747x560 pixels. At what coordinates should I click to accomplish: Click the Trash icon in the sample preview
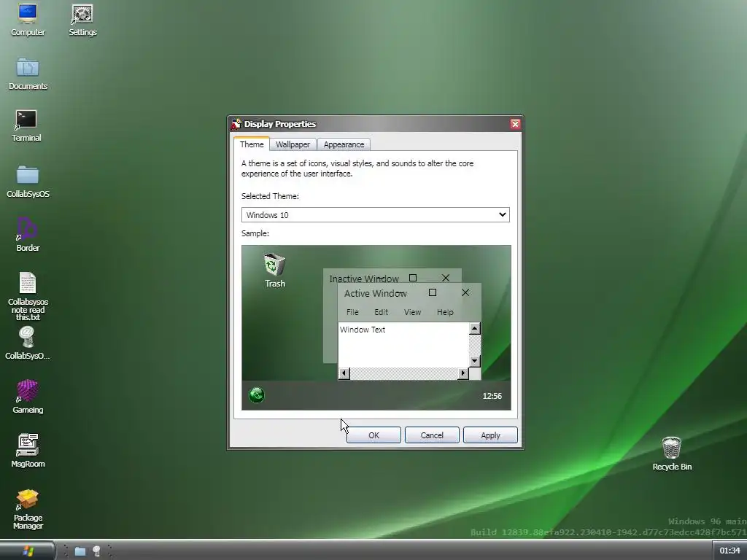[275, 271]
